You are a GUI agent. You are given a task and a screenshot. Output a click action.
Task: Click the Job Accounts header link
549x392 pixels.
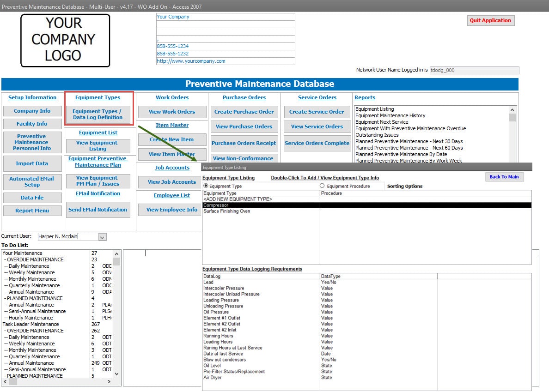pyautogui.click(x=172, y=168)
